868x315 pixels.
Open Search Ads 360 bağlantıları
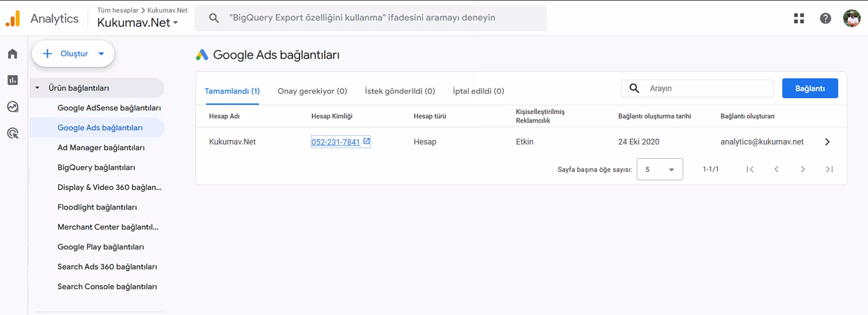pyautogui.click(x=107, y=267)
